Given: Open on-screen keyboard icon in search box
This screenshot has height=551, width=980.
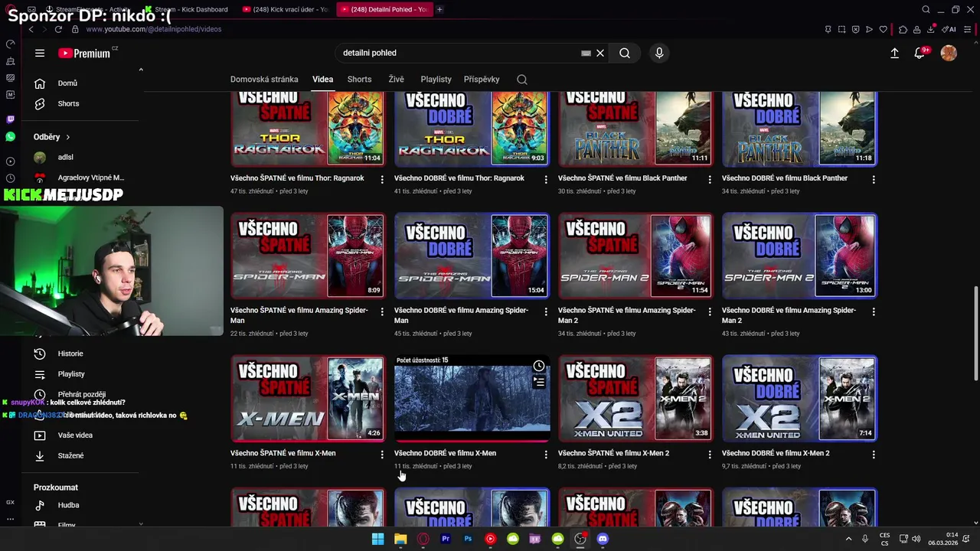Looking at the screenshot, I should coord(586,53).
